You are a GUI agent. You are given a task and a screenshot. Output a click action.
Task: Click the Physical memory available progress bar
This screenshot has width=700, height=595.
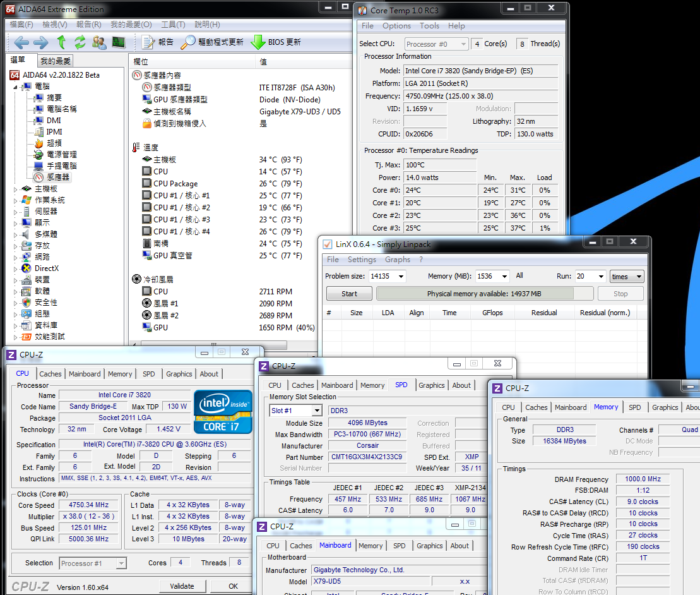pos(485,294)
